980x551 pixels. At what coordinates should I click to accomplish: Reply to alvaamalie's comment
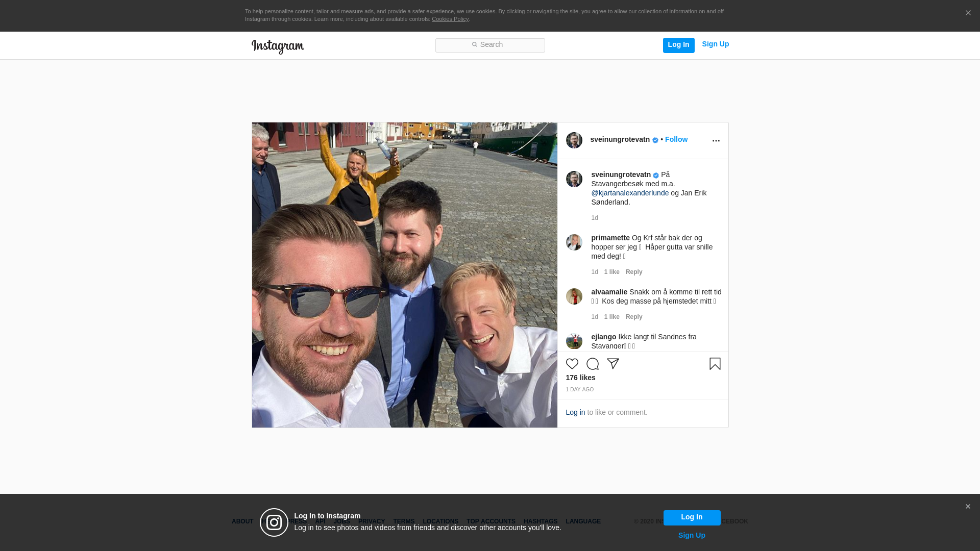point(634,317)
